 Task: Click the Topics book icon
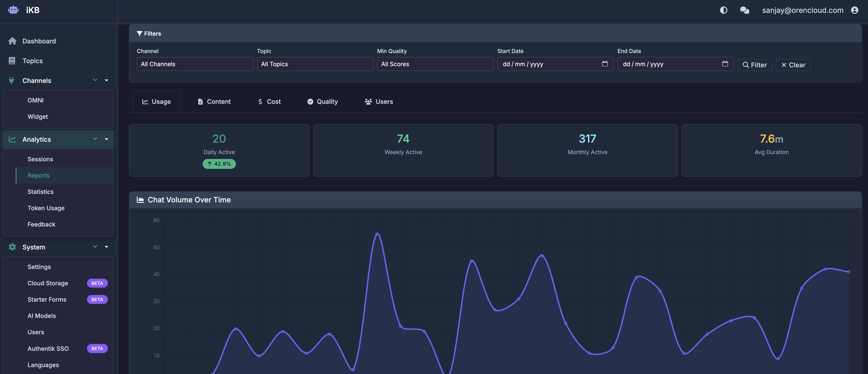tap(12, 61)
